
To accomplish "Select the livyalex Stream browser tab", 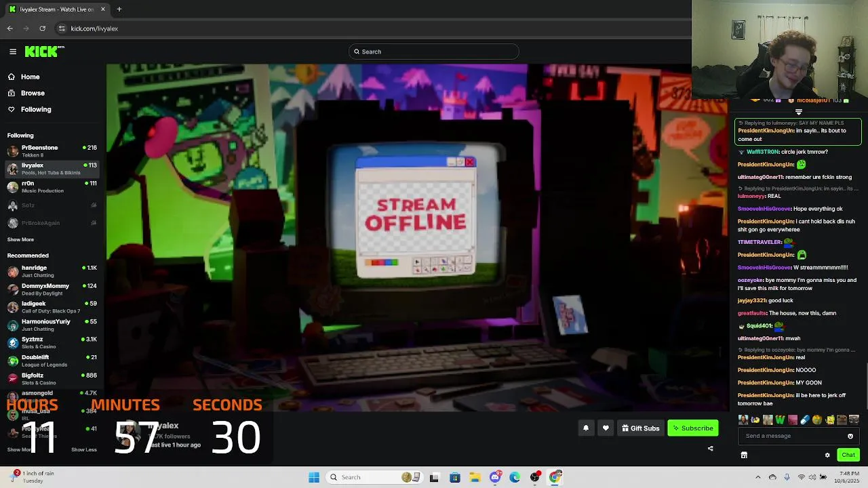I will pos(57,9).
